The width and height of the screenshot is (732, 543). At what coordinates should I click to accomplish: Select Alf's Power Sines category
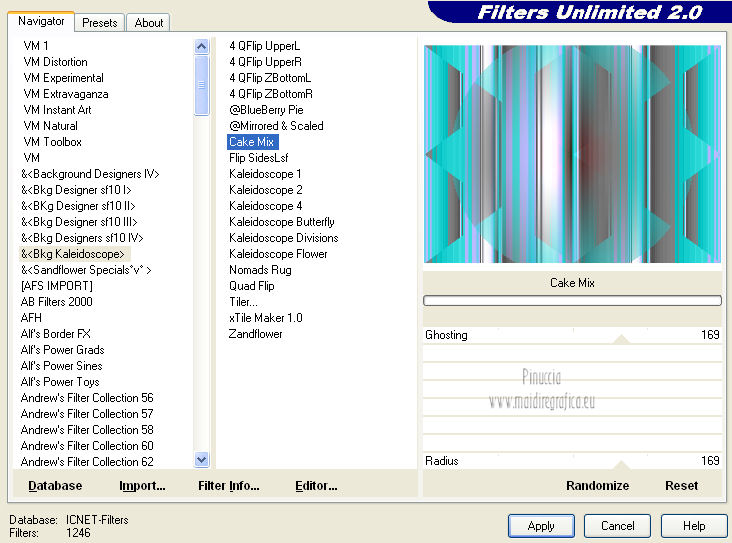point(62,366)
